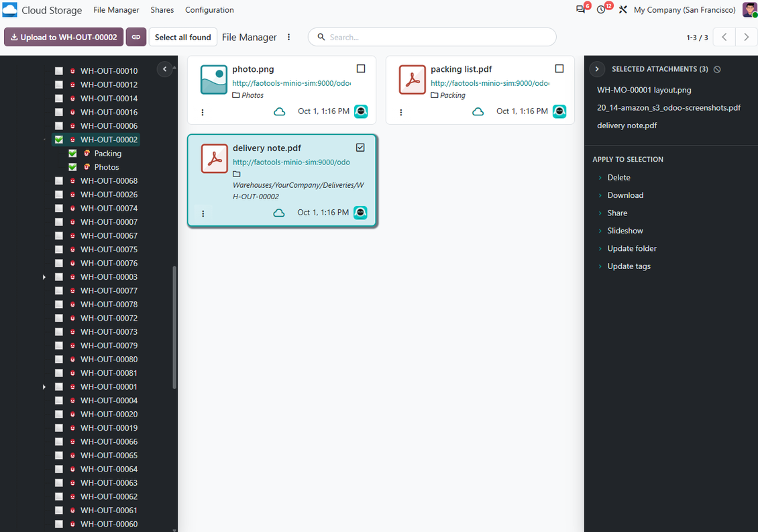
Task: Click the photo.png image file icon
Action: [x=214, y=79]
